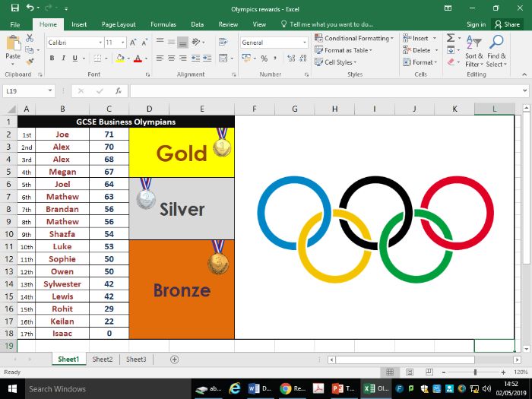Click the Paste clipboard icon
The image size is (532, 399).
click(14, 43)
